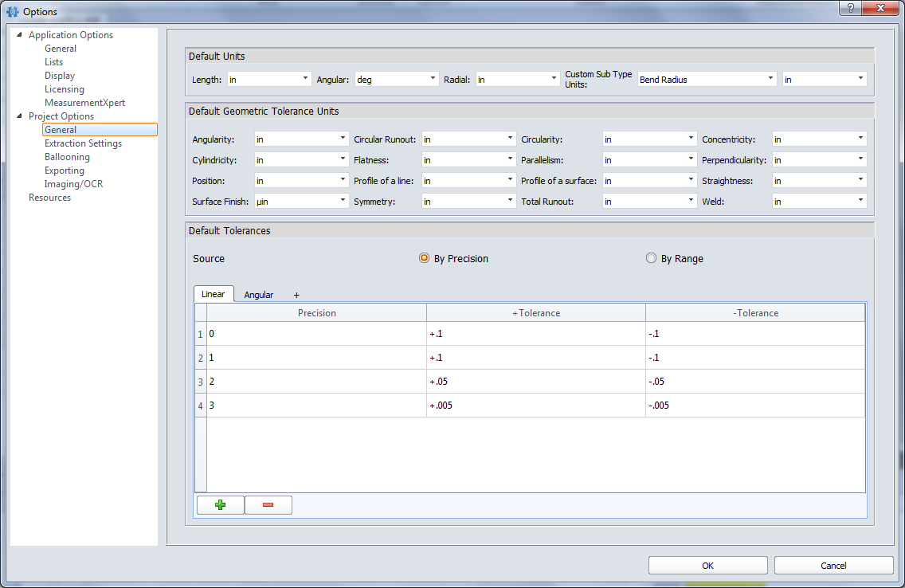Click the precision cell with value 0
Screen dimensions: 905x588
(317, 334)
